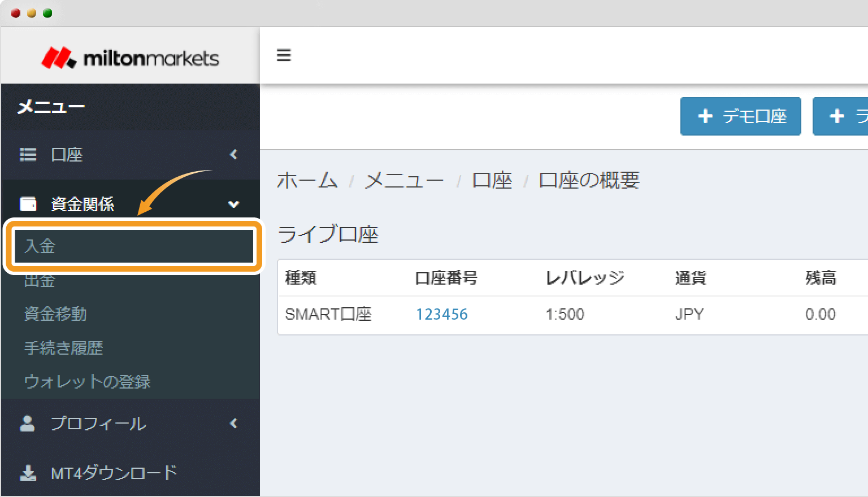Click the wallet icon beside 資金関係
This screenshot has width=868, height=497.
pyautogui.click(x=28, y=203)
